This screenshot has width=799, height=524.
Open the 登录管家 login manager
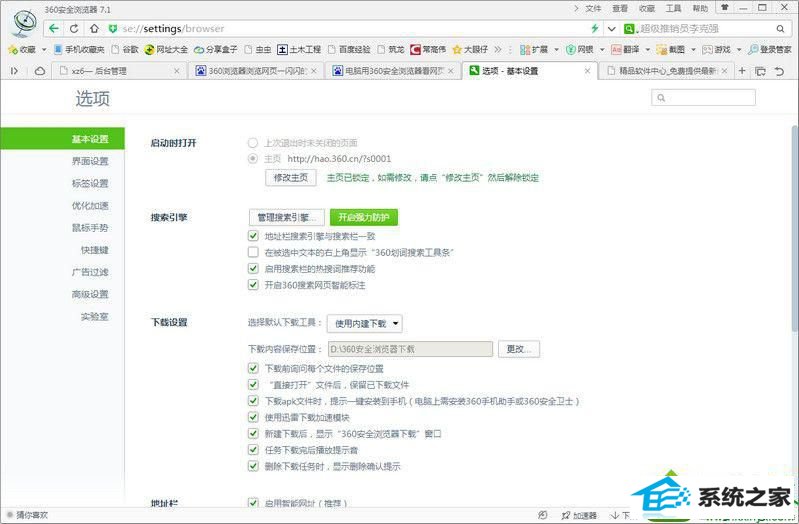[769, 49]
